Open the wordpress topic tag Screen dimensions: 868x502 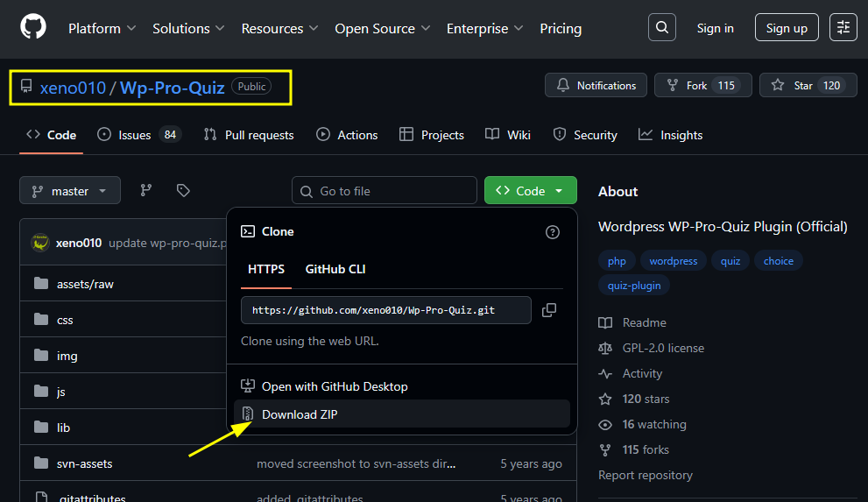(673, 261)
